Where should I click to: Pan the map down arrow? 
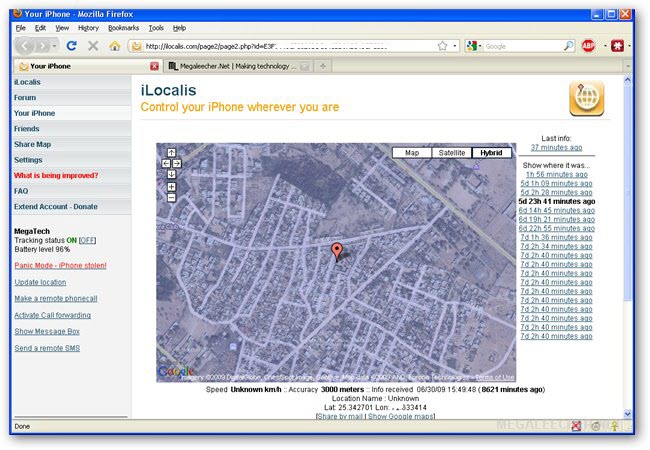(x=171, y=174)
